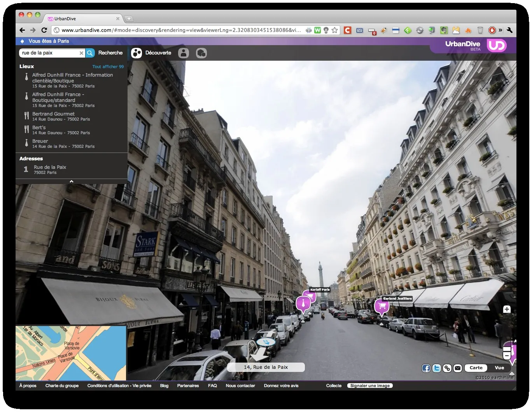The height and width of the screenshot is (412, 532).
Task: Open the user profile icon in toolbar
Action: click(x=184, y=53)
